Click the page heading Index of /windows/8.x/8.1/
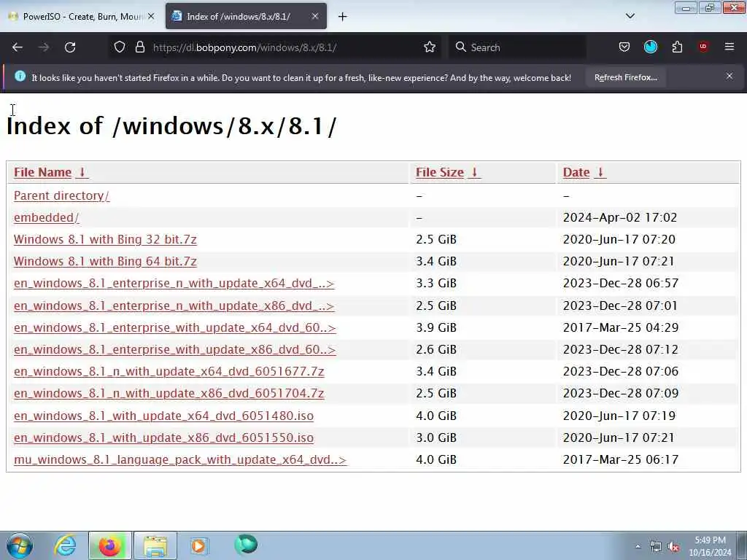The image size is (747, 560). tap(171, 126)
